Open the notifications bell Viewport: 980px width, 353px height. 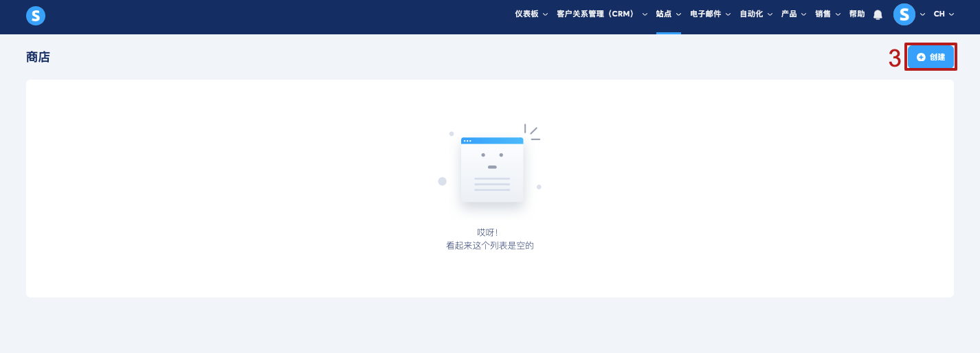(x=878, y=14)
